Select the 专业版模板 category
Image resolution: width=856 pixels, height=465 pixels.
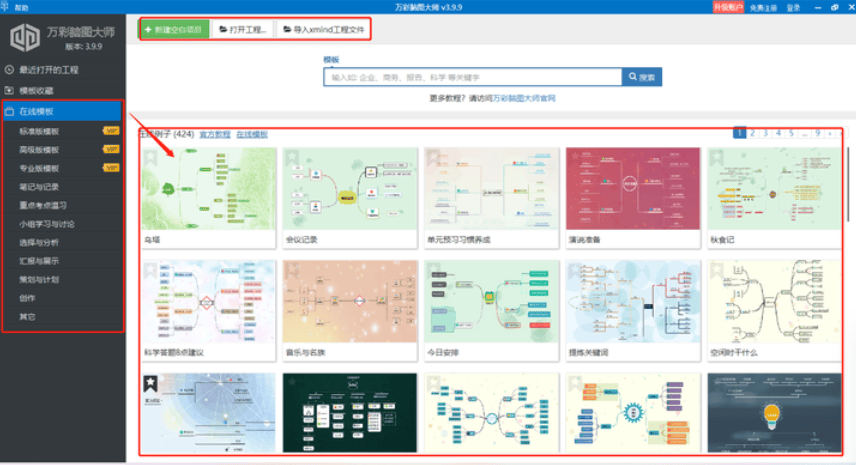point(40,168)
